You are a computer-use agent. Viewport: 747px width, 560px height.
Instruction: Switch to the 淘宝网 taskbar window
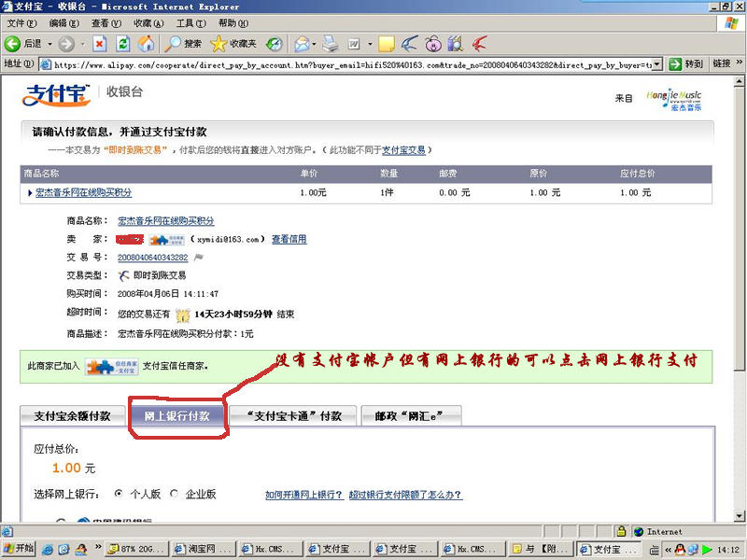(203, 549)
